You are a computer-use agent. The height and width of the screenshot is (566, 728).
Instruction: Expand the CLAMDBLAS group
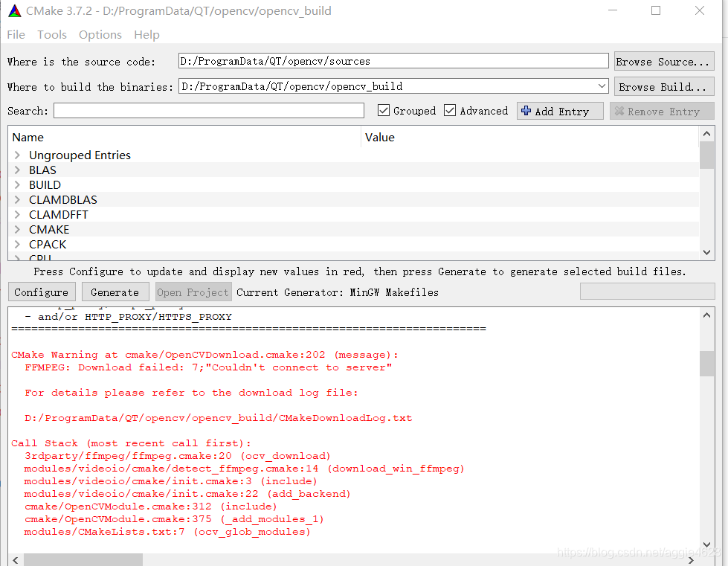[x=17, y=199]
